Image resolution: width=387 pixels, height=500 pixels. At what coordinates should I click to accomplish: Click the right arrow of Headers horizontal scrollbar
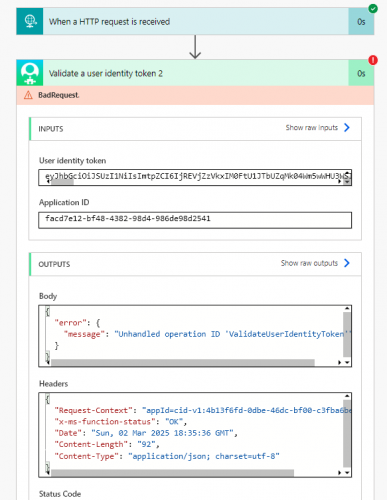pyautogui.click(x=339, y=473)
